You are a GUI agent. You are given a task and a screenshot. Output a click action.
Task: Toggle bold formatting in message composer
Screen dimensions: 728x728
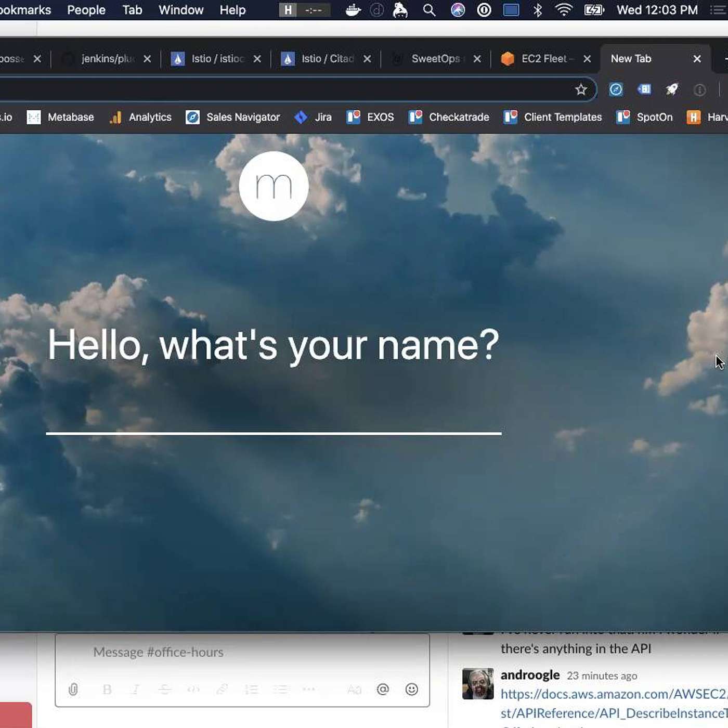pyautogui.click(x=107, y=690)
